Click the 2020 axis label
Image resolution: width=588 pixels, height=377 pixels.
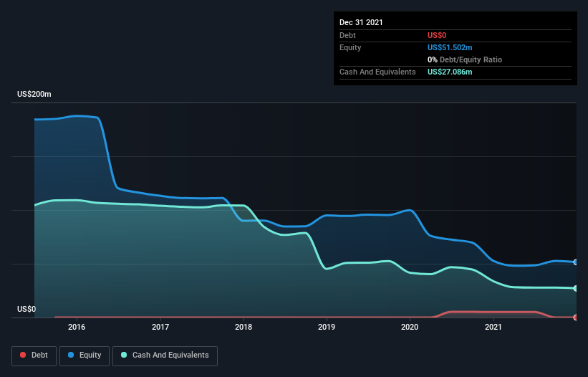(x=410, y=327)
